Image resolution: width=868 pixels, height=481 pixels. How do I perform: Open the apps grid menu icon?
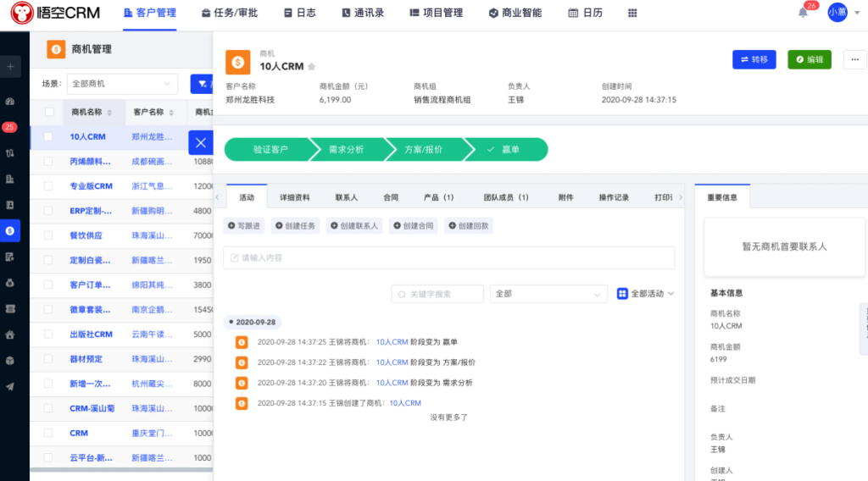[x=632, y=13]
